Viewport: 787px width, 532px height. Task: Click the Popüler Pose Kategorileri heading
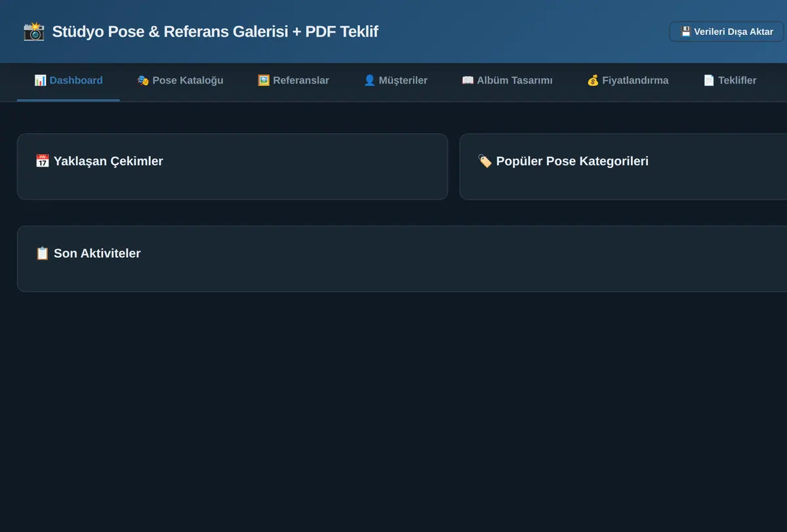(x=573, y=161)
